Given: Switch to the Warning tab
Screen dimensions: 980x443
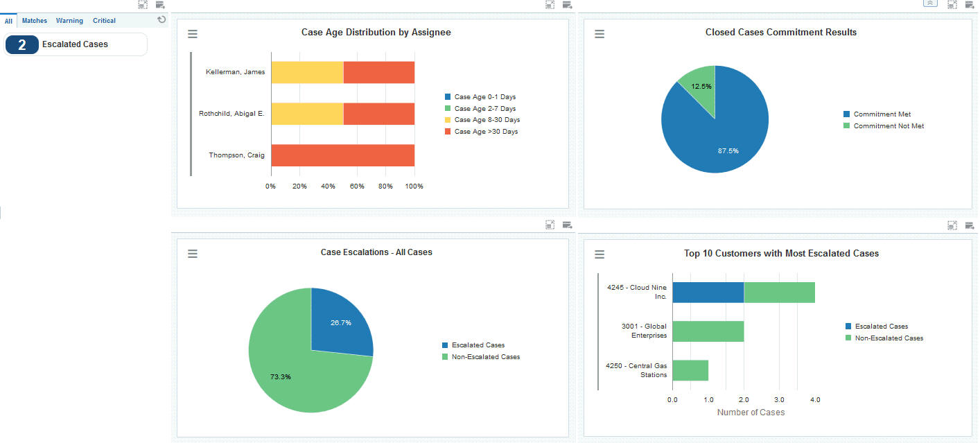Looking at the screenshot, I should pyautogui.click(x=69, y=21).
